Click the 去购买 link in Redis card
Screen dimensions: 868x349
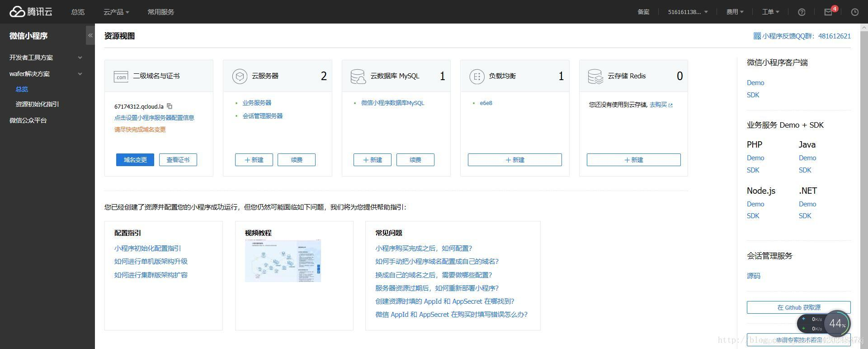(658, 105)
